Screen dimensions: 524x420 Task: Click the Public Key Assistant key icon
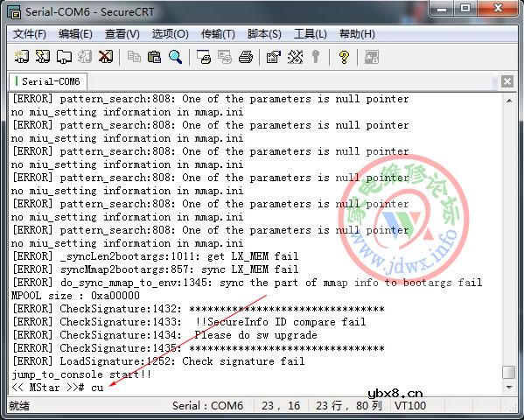315,57
